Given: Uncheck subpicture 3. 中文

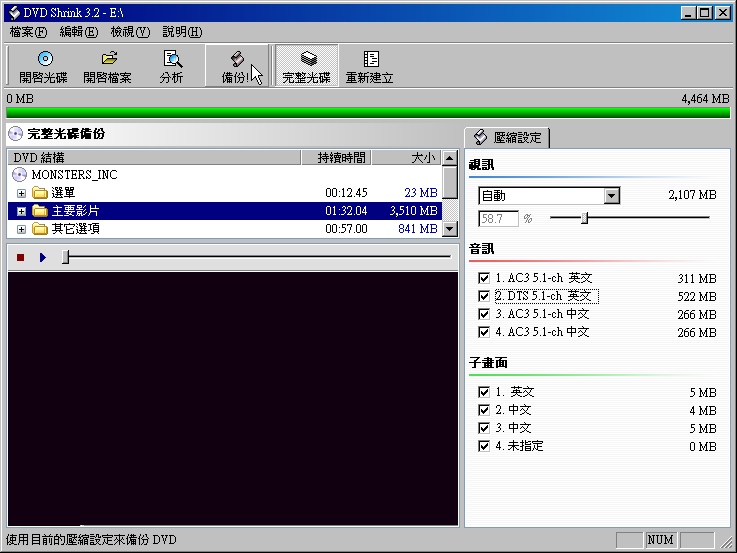Looking at the screenshot, I should click(484, 428).
